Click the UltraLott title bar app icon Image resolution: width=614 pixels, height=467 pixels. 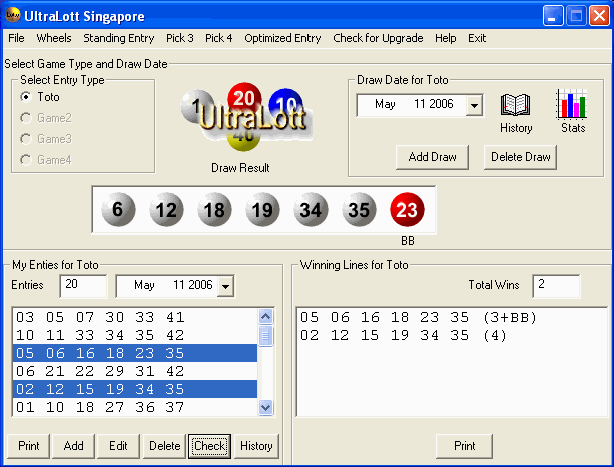point(13,15)
